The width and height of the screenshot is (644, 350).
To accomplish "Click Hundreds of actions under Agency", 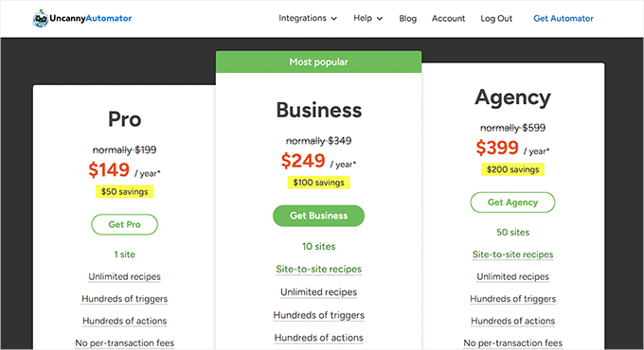I will [x=512, y=321].
